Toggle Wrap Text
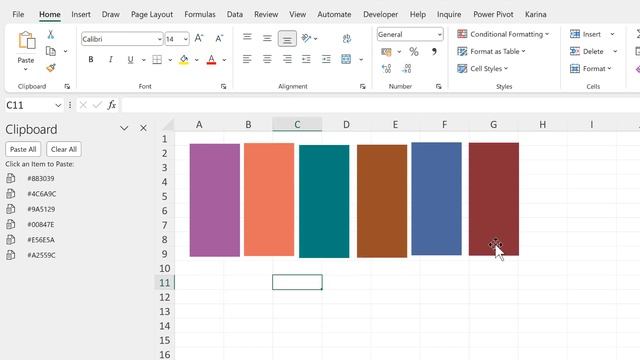The width and height of the screenshot is (640, 360). point(347,38)
